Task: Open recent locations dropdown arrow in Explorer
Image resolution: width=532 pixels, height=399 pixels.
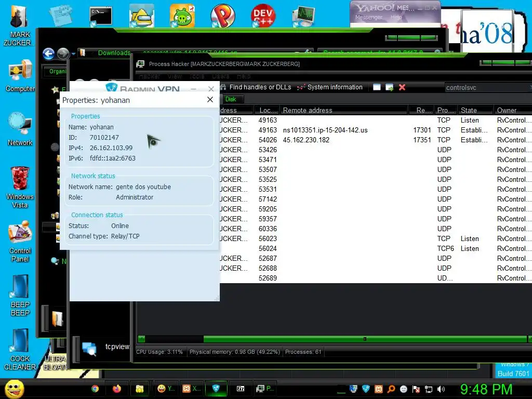Action: point(73,54)
